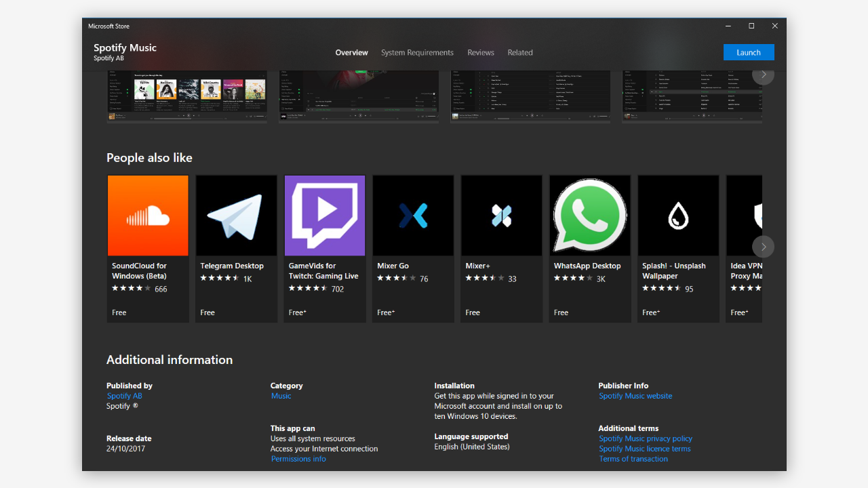
Task: View the Spotify Music privacy policy
Action: pos(645,439)
